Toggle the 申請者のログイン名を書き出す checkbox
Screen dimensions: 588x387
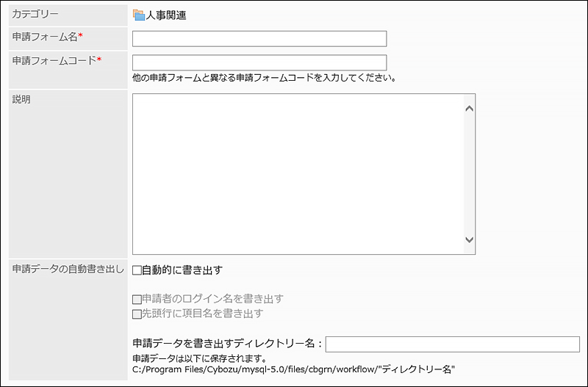137,300
